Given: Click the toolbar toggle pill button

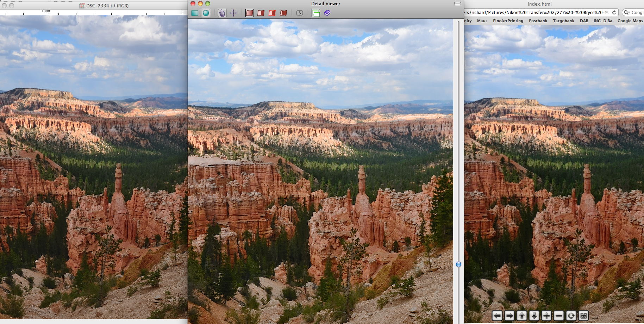Looking at the screenshot, I should click(457, 4).
